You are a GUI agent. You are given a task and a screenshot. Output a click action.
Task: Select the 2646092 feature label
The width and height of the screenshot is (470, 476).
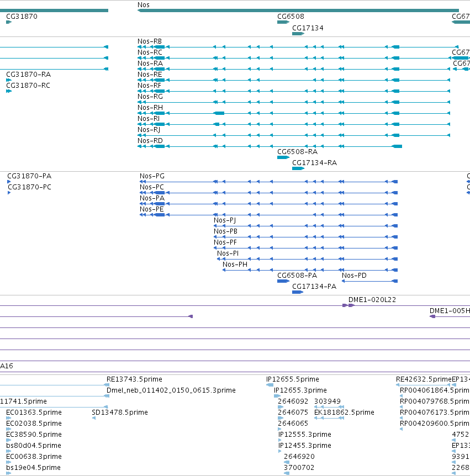click(293, 401)
